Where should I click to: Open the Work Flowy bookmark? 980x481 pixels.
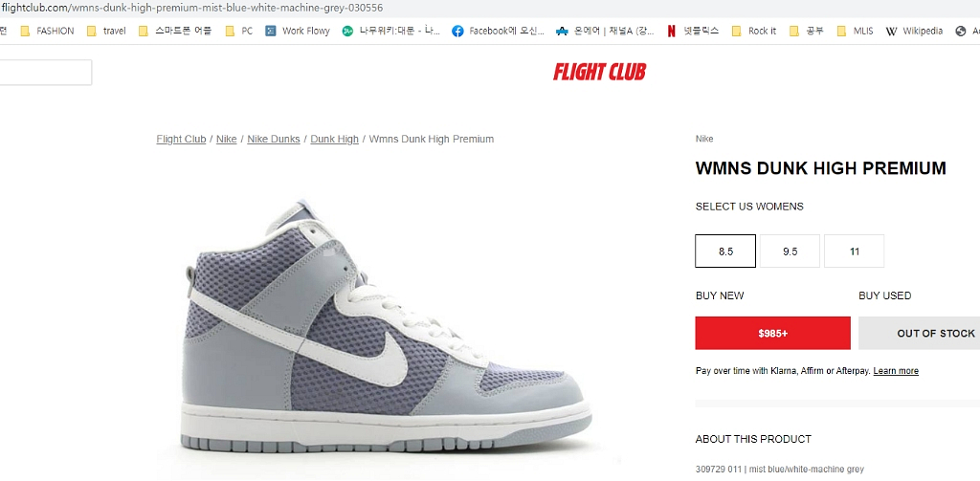coord(298,31)
